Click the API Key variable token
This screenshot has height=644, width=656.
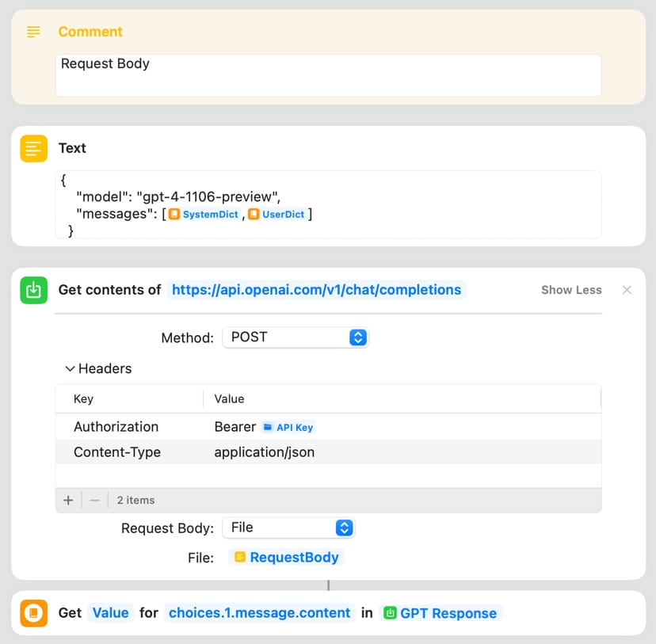pyautogui.click(x=288, y=427)
